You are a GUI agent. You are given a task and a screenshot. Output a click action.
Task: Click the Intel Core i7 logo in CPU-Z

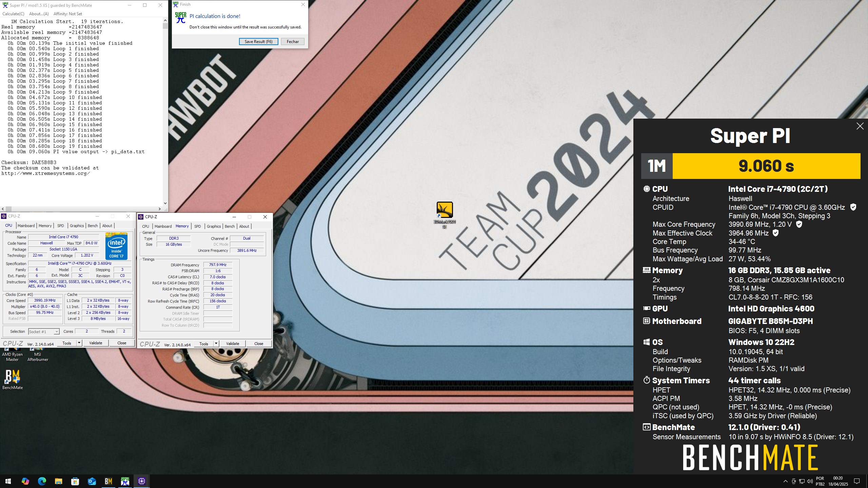point(116,246)
